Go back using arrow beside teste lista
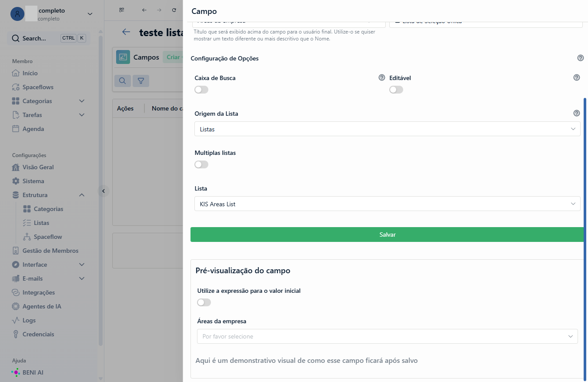 pos(126,32)
